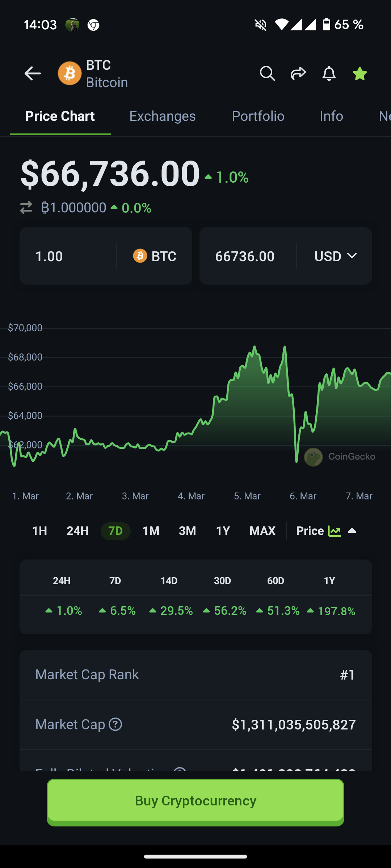This screenshot has height=868, width=391.
Task: Open the Portfolio tab
Action: pos(258,116)
